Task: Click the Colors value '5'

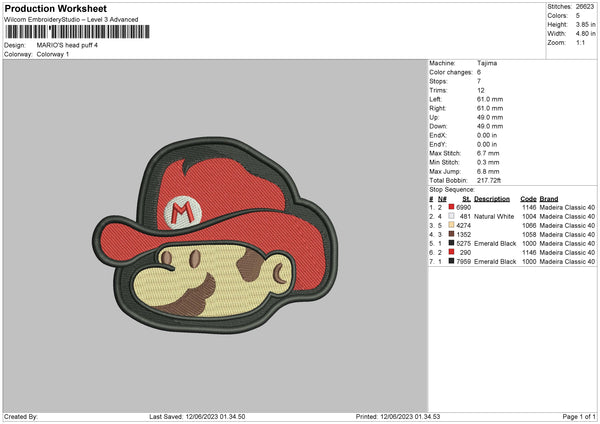Action: 578,16
